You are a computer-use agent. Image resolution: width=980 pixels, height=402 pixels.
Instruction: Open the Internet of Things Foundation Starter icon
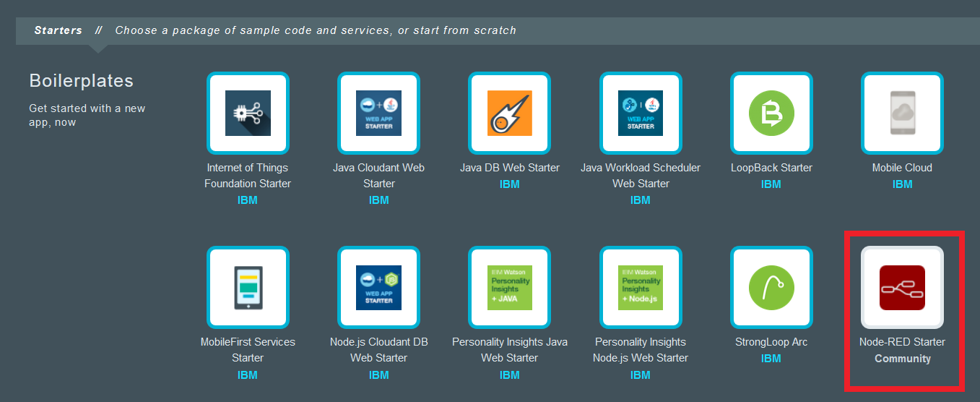[248, 113]
